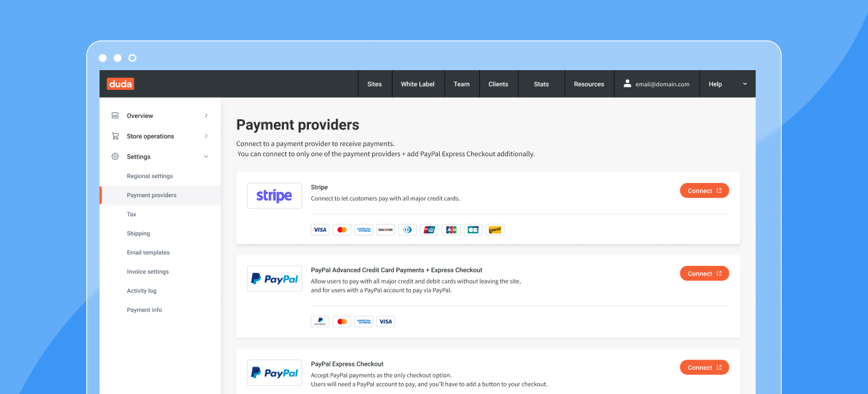Click the Interac icon under Stripe
The height and width of the screenshot is (394, 868).
click(x=495, y=230)
